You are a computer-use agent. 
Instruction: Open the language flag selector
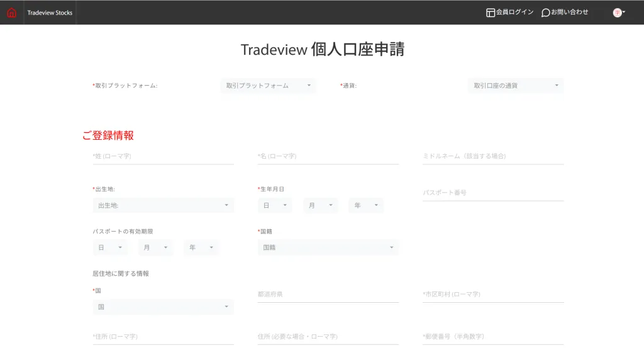click(619, 13)
